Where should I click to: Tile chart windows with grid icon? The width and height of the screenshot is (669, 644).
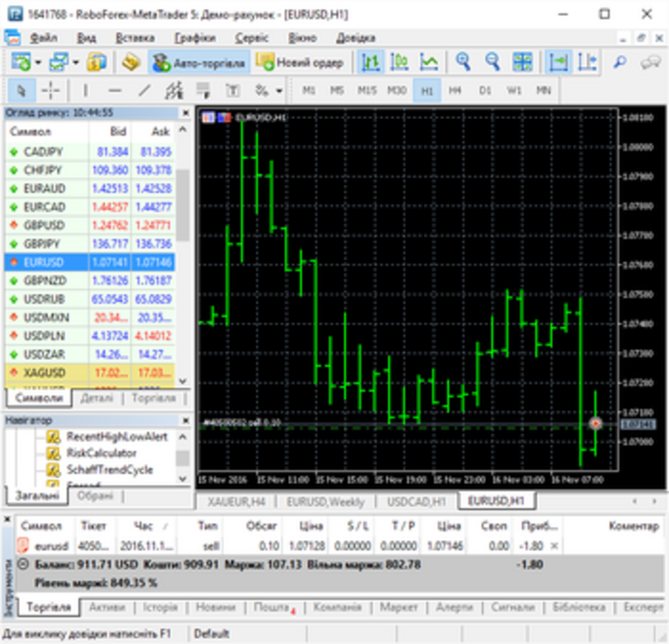522,62
